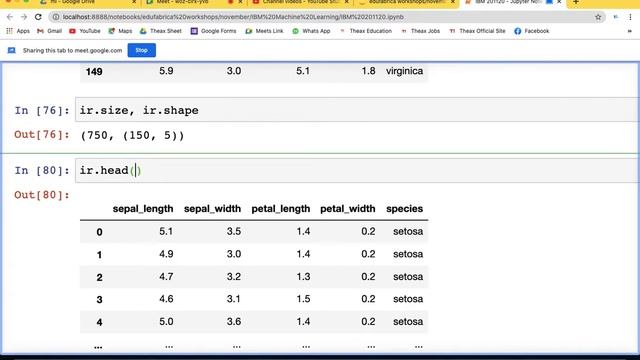Click the localhost address bar
Image resolution: width=640 pixels, height=360 pixels.
click(x=327, y=17)
